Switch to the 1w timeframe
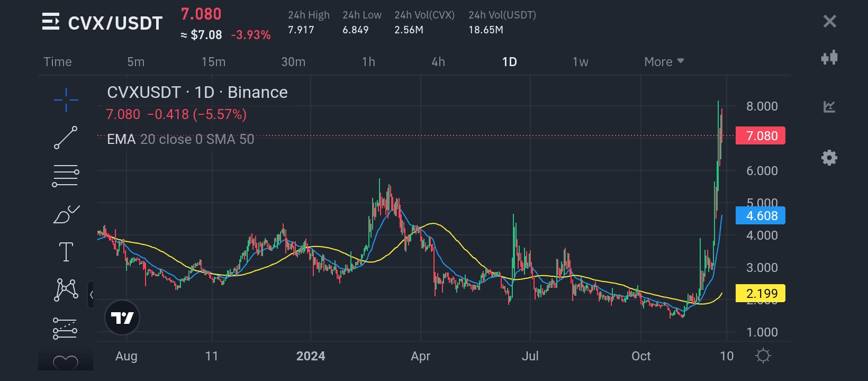This screenshot has height=381, width=868. (580, 62)
